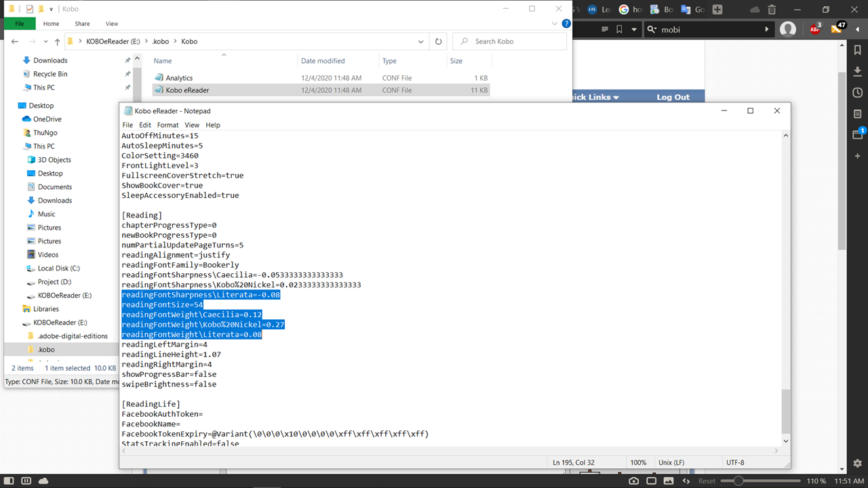The height and width of the screenshot is (488, 868).
Task: Click .kobo in the address breadcrumb
Action: (x=161, y=41)
